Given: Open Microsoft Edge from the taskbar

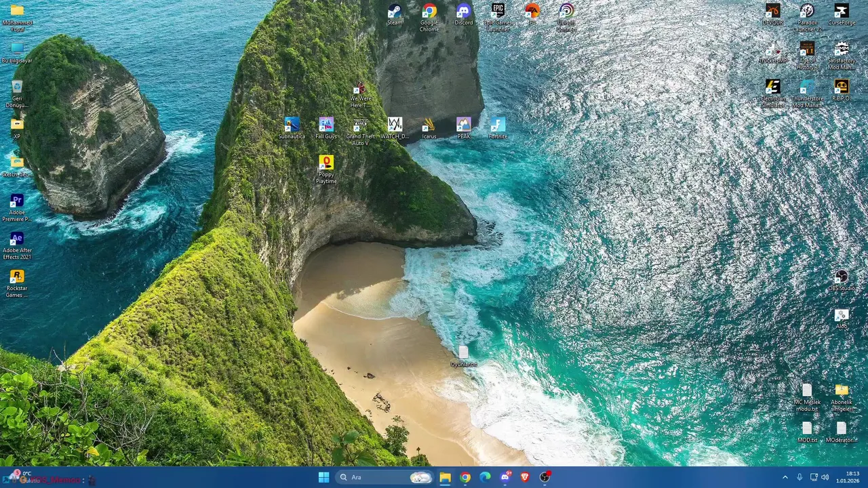Looking at the screenshot, I should (x=485, y=477).
